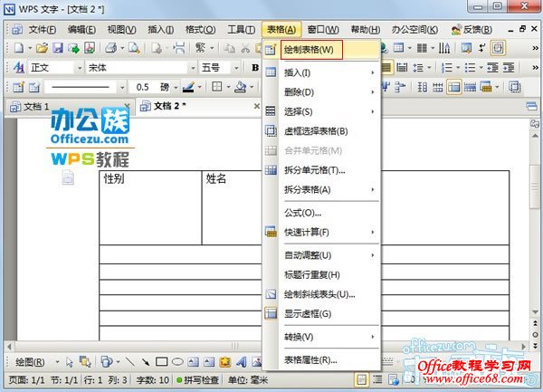Click 单位: 毫米 in the status bar

[x=248, y=380]
